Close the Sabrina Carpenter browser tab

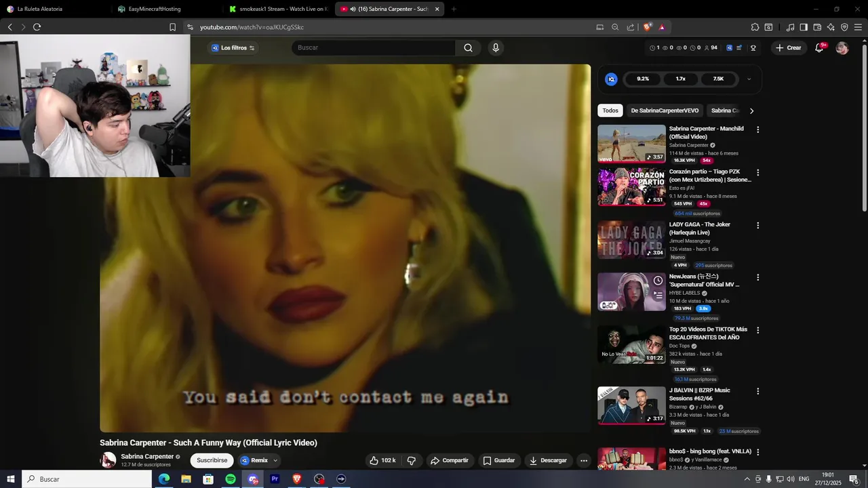[437, 9]
